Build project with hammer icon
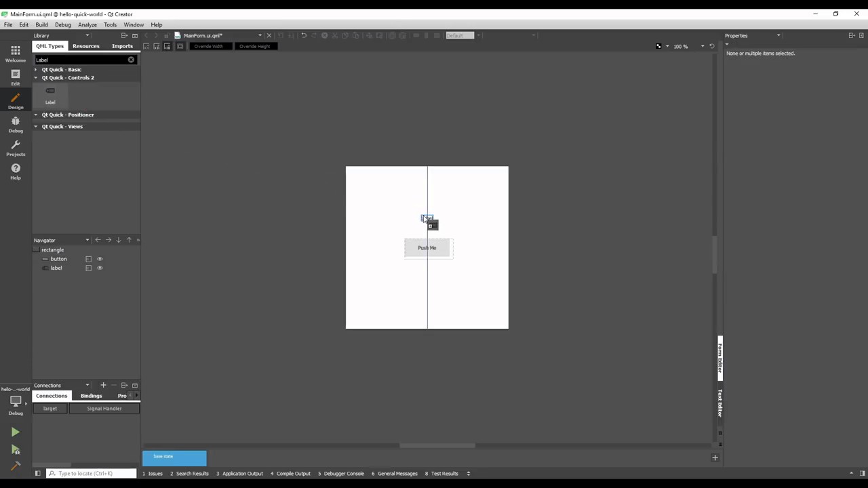The width and height of the screenshot is (868, 488). pyautogui.click(x=15, y=466)
